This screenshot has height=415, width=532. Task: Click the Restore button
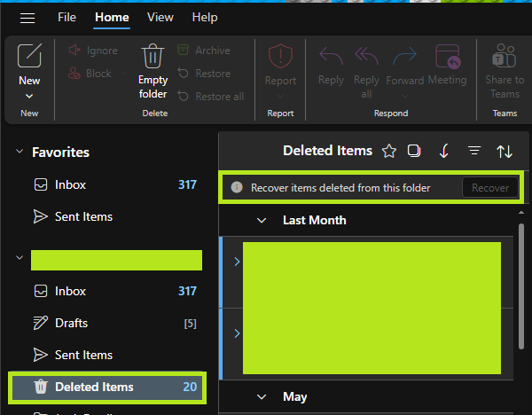204,74
